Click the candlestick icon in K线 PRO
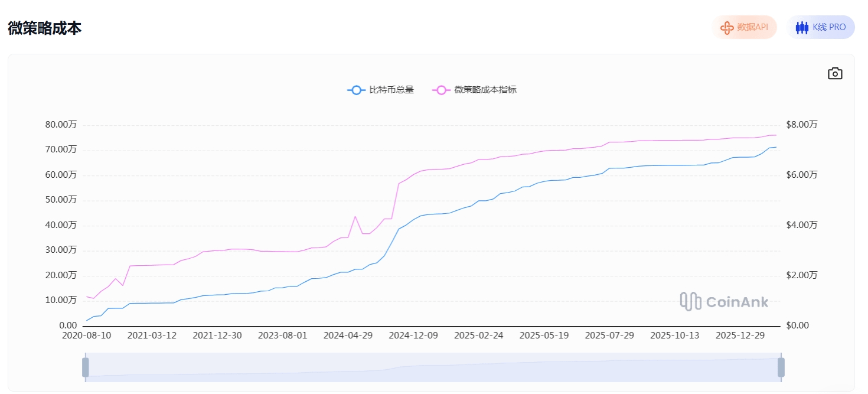Image resolution: width=868 pixels, height=394 pixels. click(802, 27)
